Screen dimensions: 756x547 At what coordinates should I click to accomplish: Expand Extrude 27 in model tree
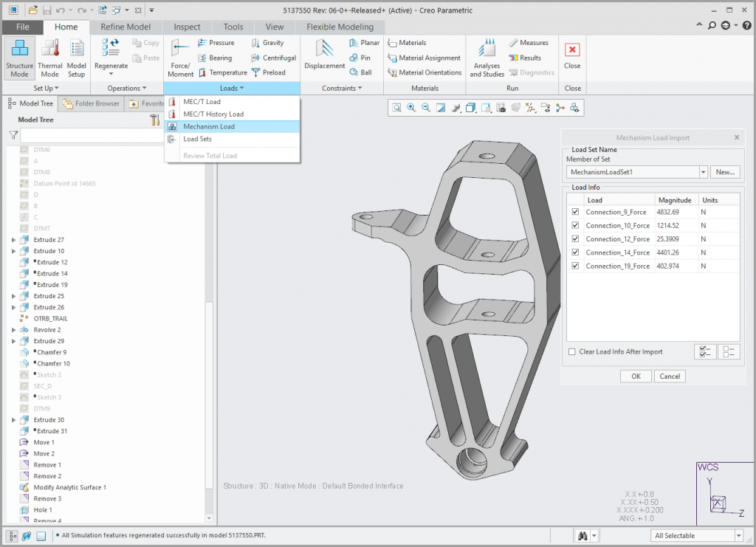[x=13, y=239]
